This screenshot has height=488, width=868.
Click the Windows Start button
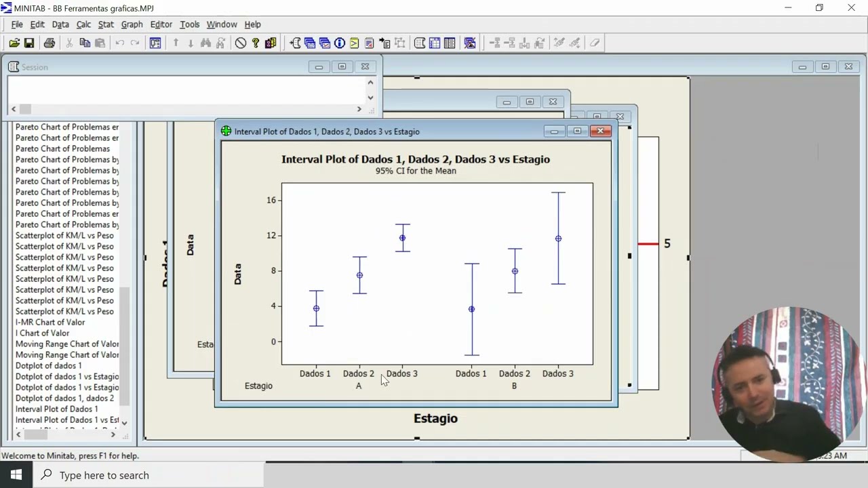click(x=16, y=475)
